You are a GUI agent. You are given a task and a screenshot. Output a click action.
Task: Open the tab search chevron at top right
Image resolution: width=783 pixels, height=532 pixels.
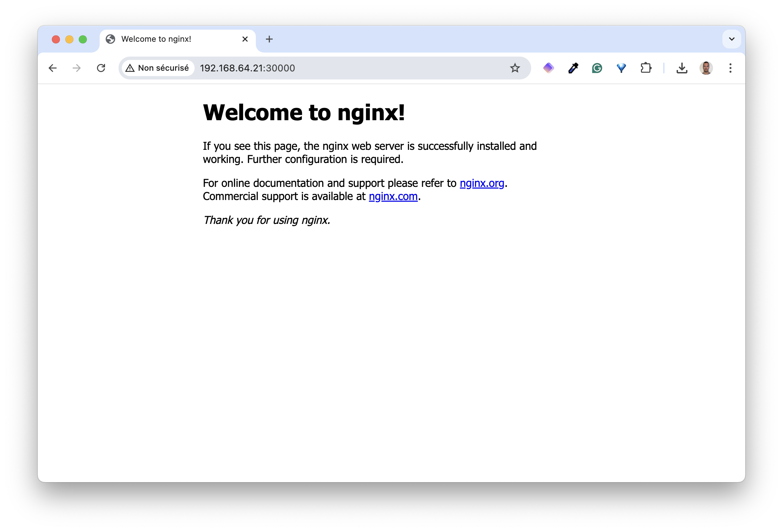point(731,39)
